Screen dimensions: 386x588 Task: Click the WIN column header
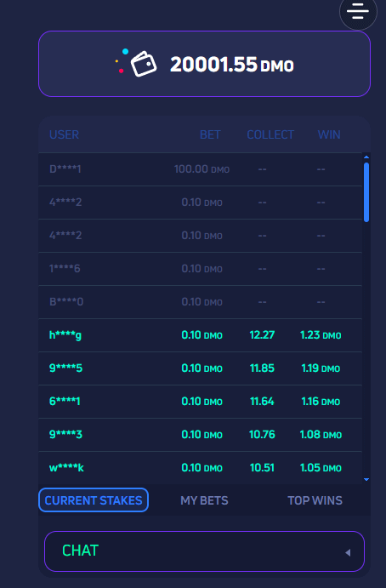[329, 134]
